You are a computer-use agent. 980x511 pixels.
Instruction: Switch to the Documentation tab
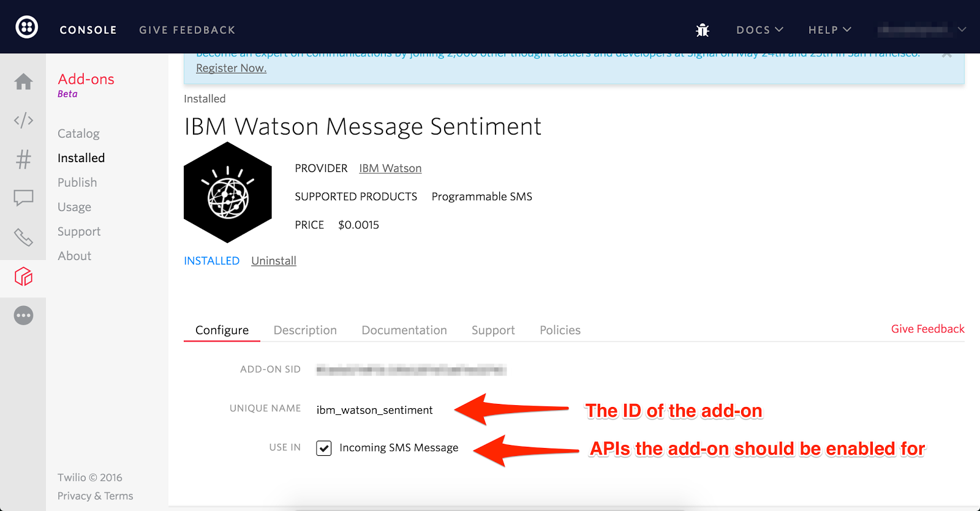404,330
